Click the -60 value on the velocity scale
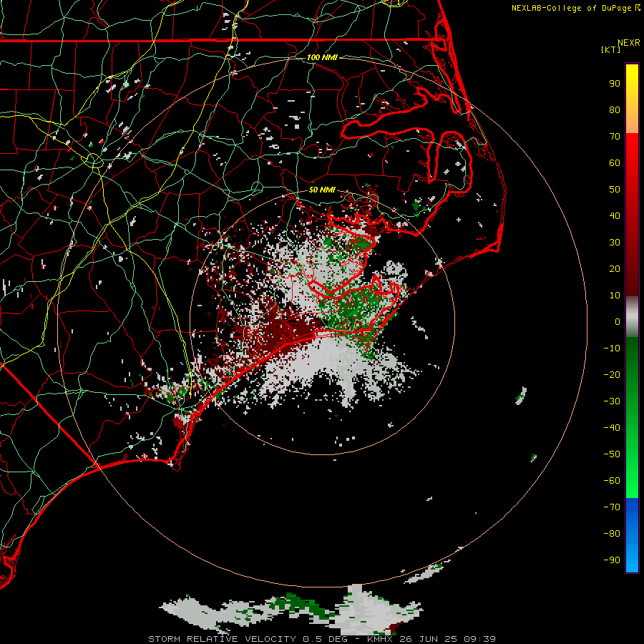644x644 pixels. [x=612, y=481]
